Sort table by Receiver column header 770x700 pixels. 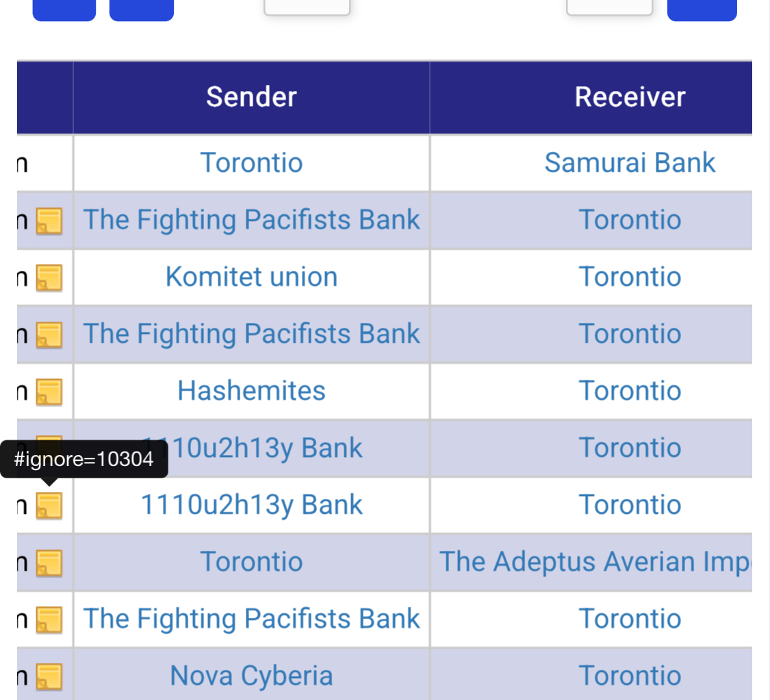pos(630,96)
